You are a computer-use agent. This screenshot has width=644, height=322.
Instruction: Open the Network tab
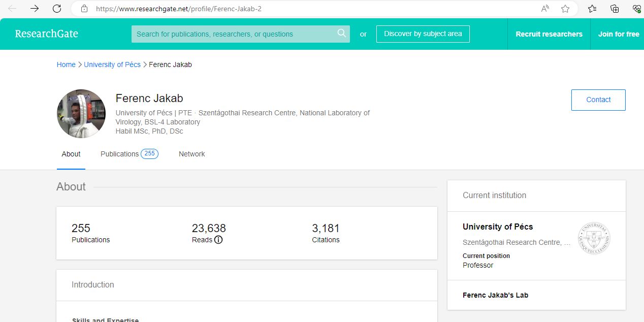click(x=192, y=154)
